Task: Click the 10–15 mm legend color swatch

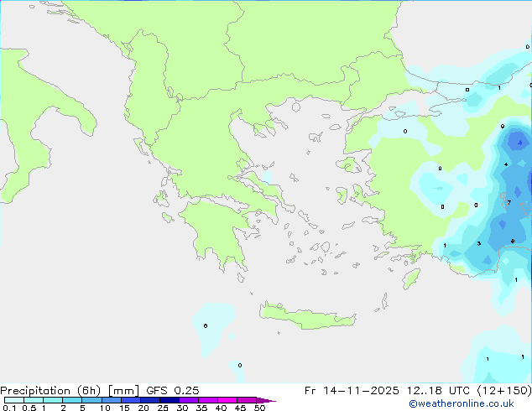Action: pos(111,400)
